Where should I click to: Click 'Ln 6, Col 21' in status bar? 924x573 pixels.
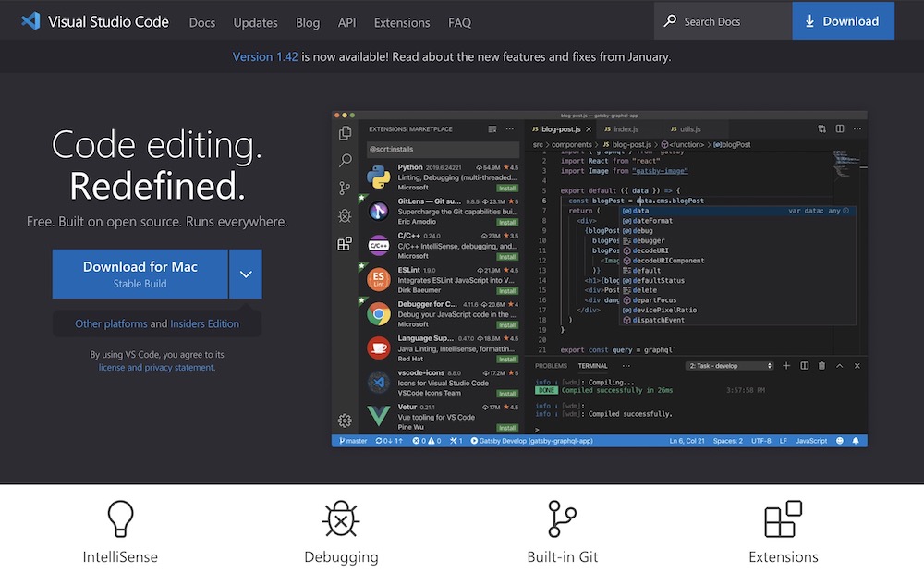click(x=687, y=440)
